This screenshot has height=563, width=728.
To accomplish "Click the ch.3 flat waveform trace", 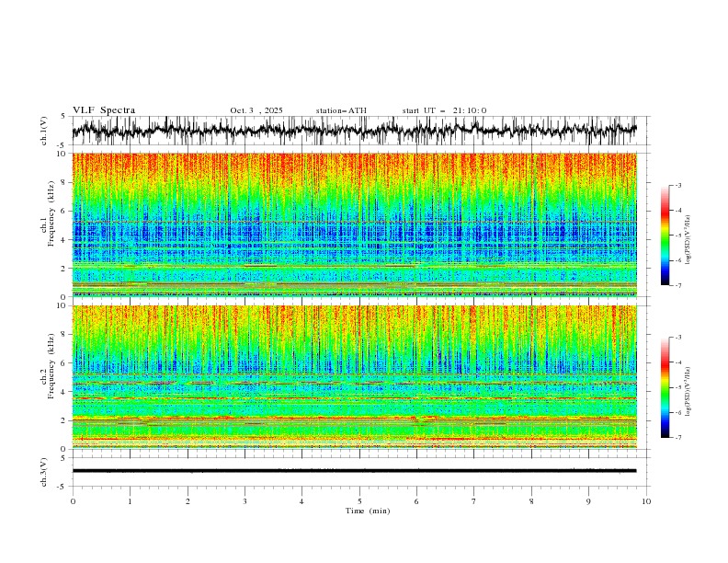I will (354, 471).
